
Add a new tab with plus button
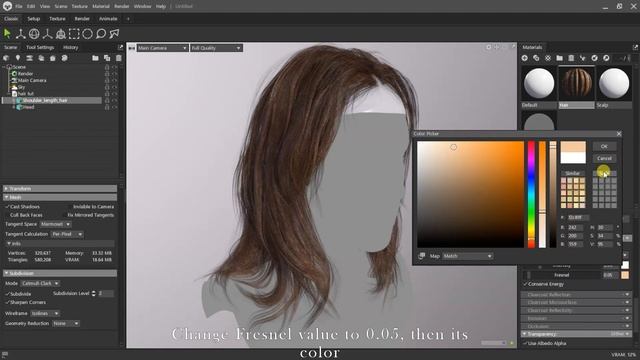pyautogui.click(x=128, y=19)
